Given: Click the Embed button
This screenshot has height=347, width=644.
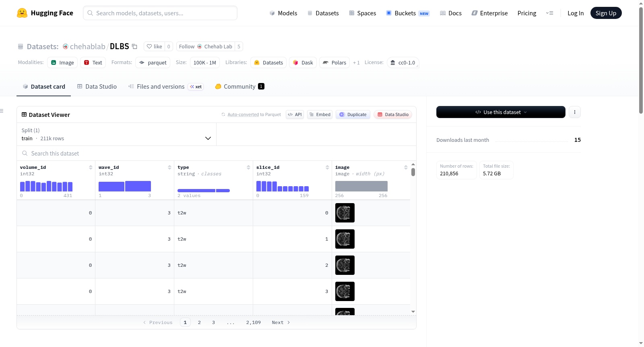Looking at the screenshot, I should (320, 114).
